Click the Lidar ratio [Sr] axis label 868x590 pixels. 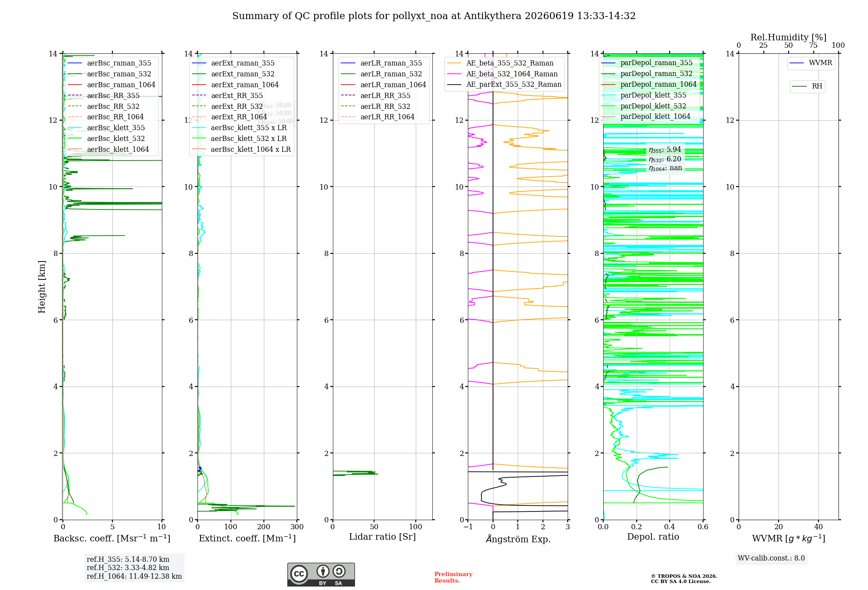382,537
